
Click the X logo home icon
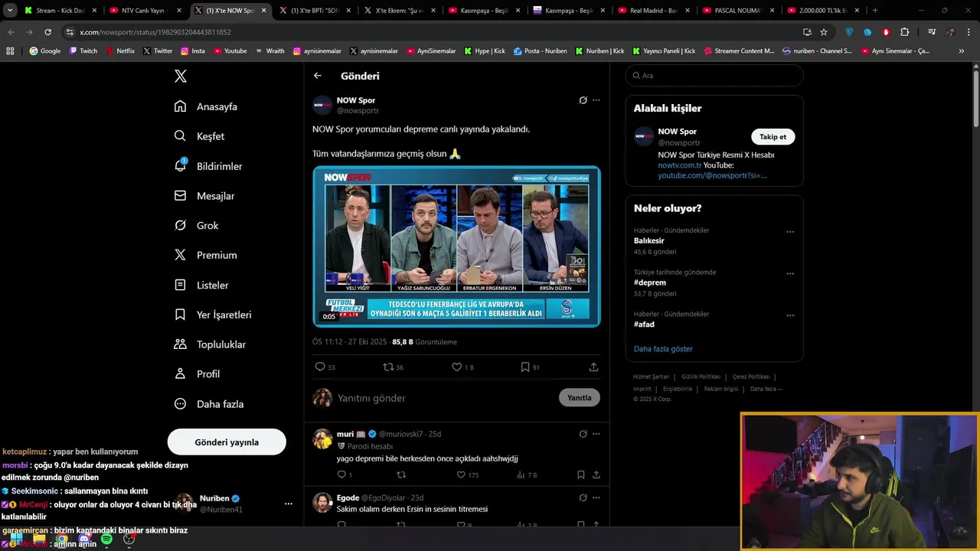tap(181, 76)
